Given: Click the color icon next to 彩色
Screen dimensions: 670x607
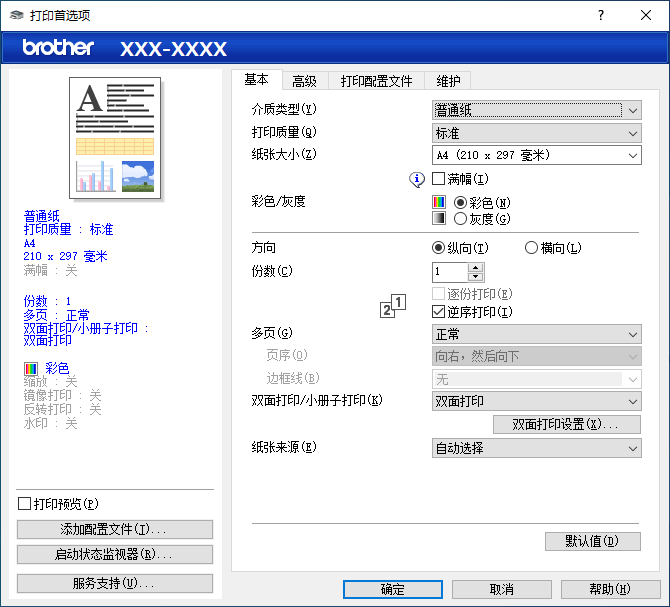Looking at the screenshot, I should [439, 202].
